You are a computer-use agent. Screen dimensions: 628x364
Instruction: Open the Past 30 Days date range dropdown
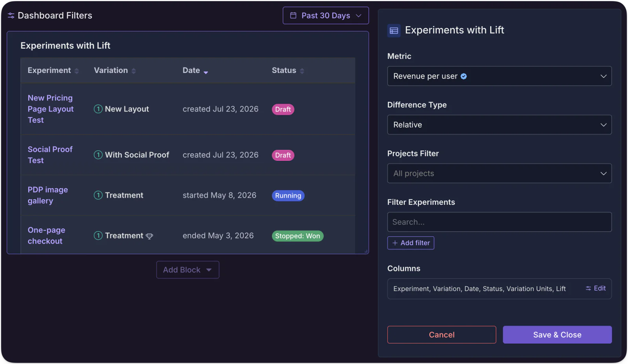[326, 16]
